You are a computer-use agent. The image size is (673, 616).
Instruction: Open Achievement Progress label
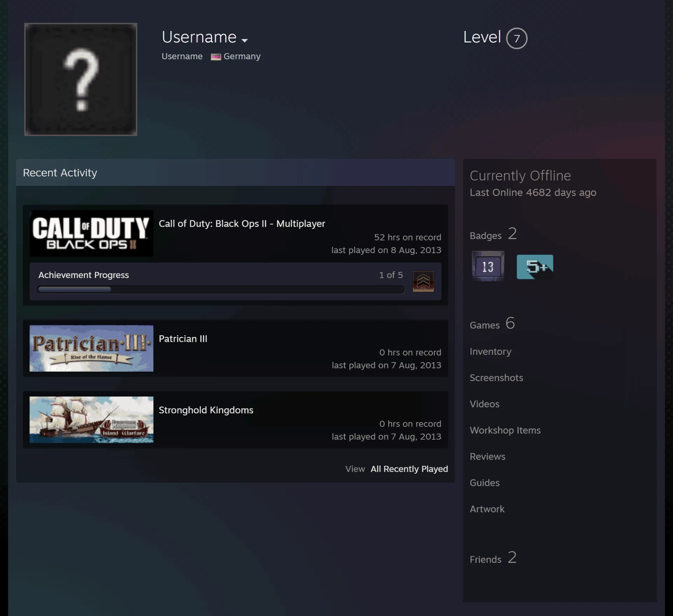pos(83,275)
